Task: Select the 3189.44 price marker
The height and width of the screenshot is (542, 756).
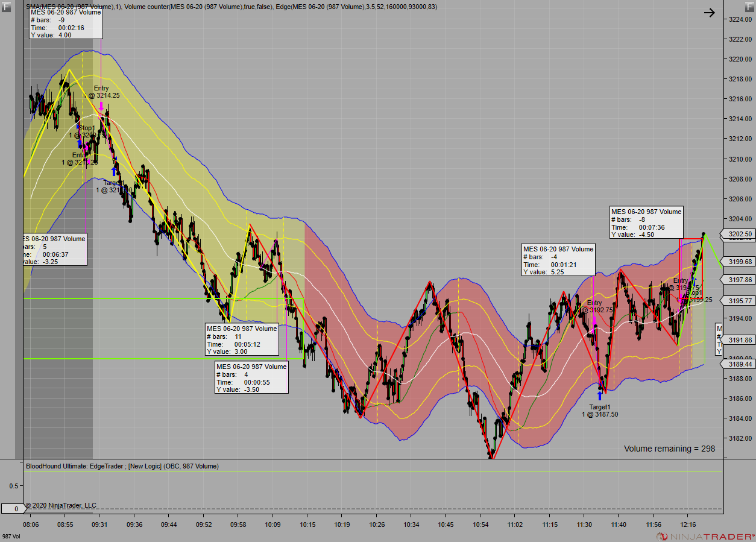Action: pyautogui.click(x=740, y=364)
